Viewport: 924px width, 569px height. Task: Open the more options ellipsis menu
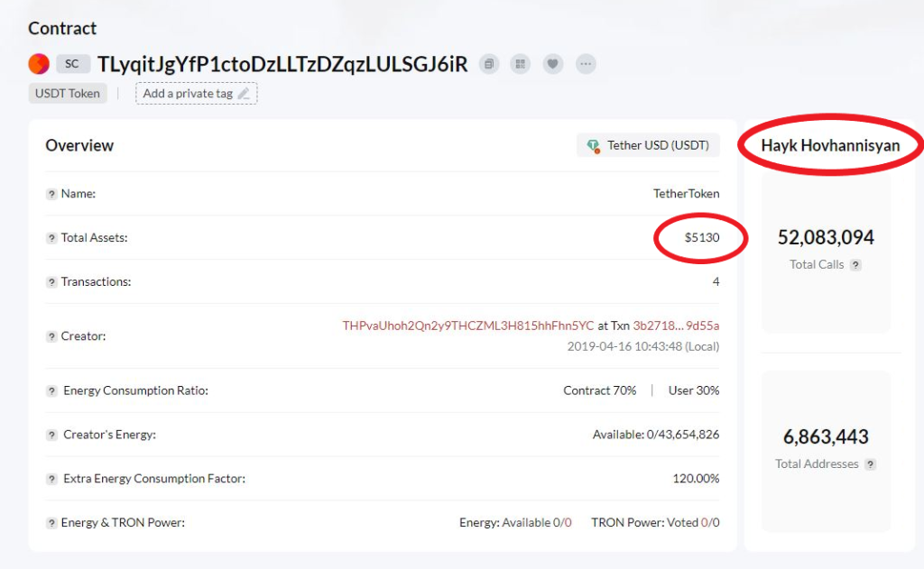pos(585,64)
